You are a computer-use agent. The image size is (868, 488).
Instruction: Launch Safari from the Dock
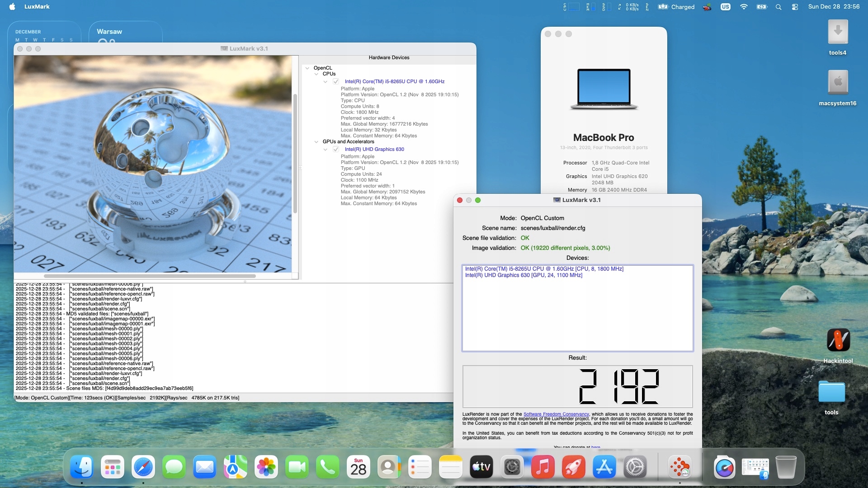(x=143, y=467)
